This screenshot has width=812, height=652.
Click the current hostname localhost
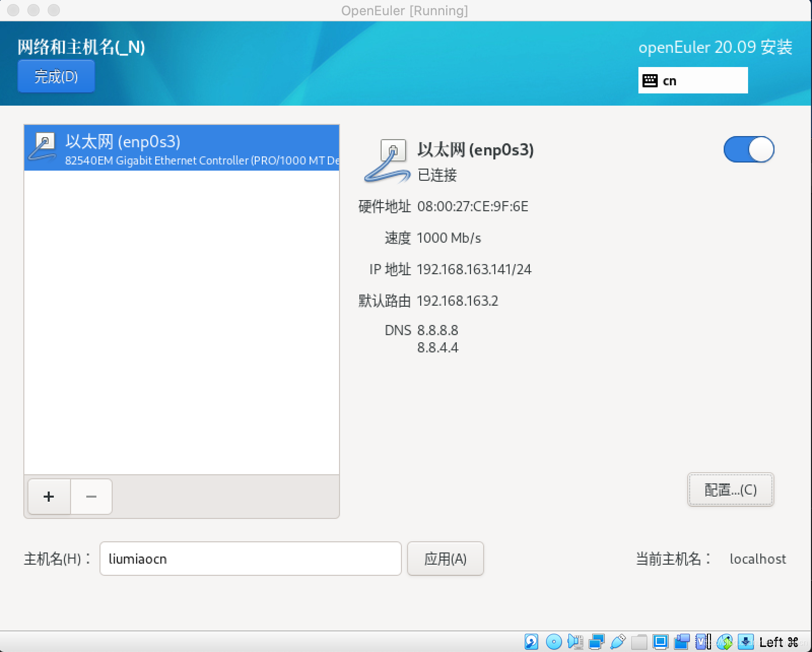pos(758,559)
